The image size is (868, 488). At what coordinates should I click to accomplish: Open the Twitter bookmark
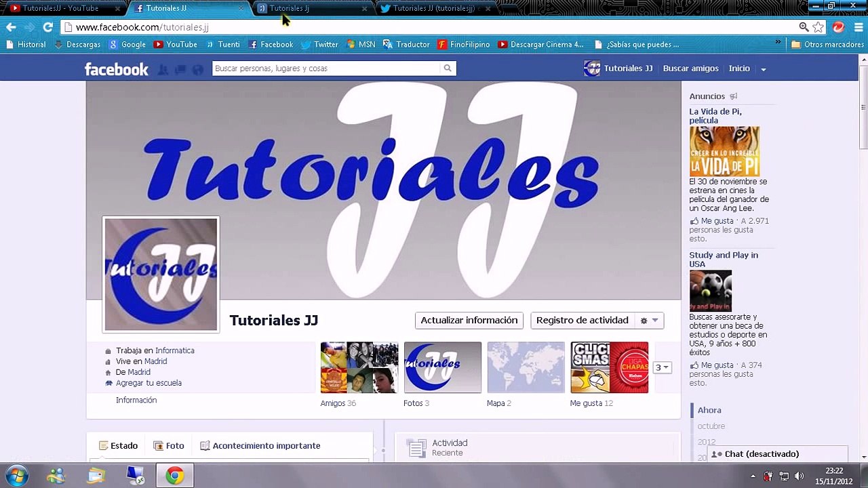(x=320, y=45)
